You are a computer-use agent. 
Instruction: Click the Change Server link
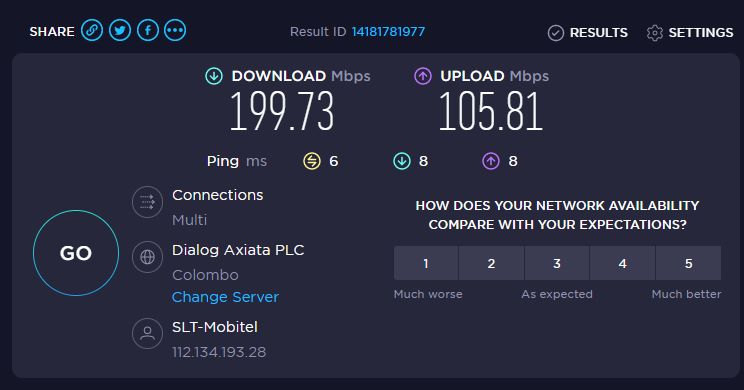(x=225, y=297)
